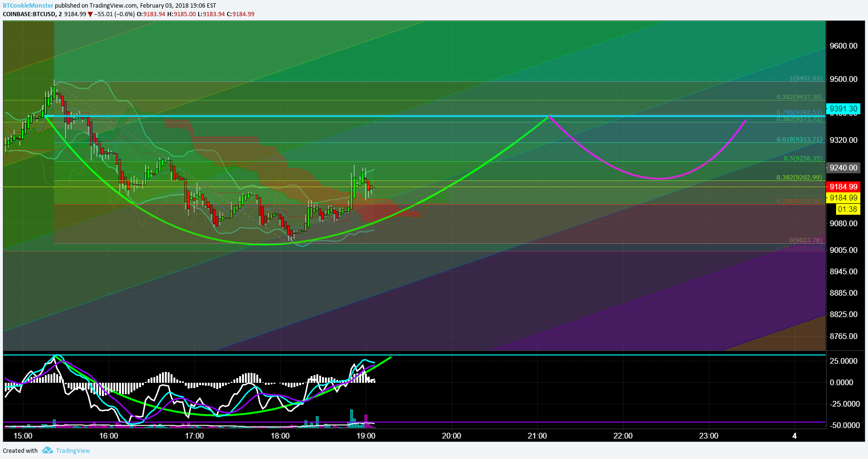Select the Fibonacci label 0.5(9258.35)
868x459 pixels.
point(803,158)
